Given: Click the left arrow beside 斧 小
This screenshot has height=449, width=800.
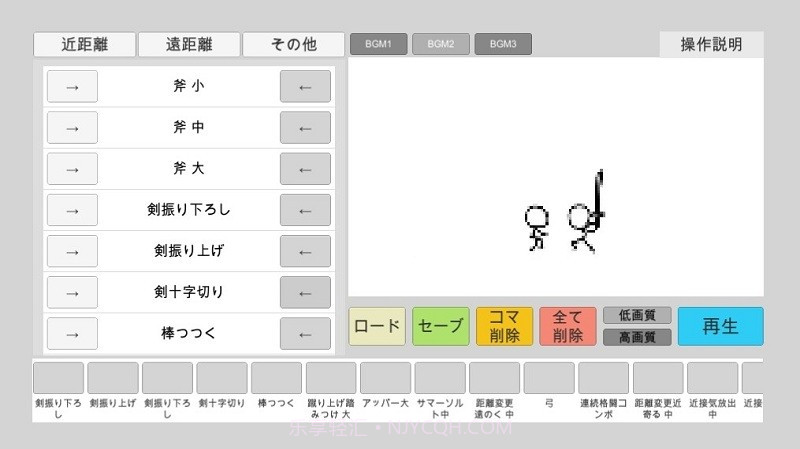Looking at the screenshot, I should pyautogui.click(x=305, y=86).
